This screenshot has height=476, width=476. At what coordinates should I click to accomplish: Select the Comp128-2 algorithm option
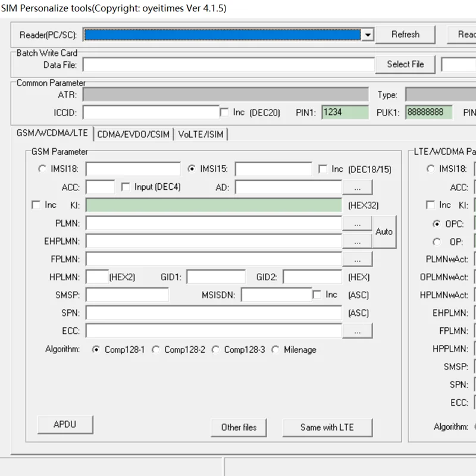click(156, 350)
